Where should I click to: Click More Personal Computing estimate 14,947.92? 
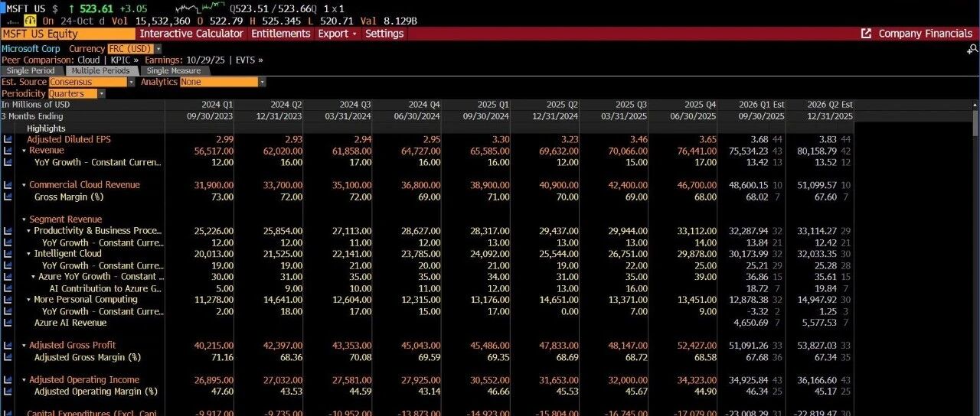[818, 300]
